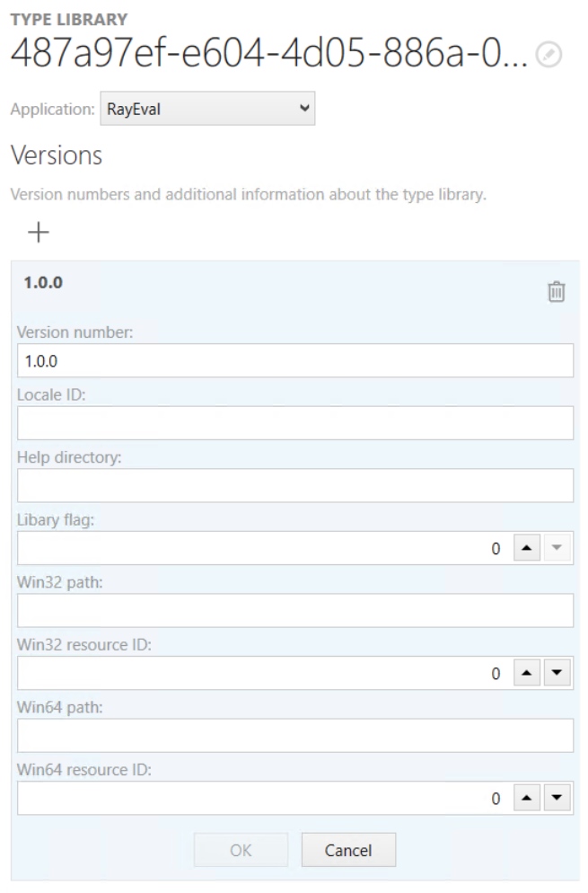Click the Version number input field
The width and height of the screenshot is (588, 893).
click(x=294, y=361)
